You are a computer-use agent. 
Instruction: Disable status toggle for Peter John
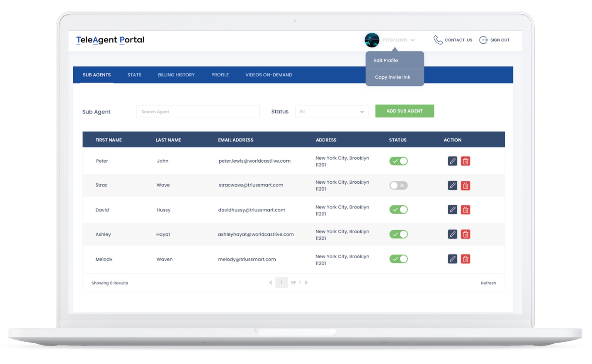tap(398, 161)
